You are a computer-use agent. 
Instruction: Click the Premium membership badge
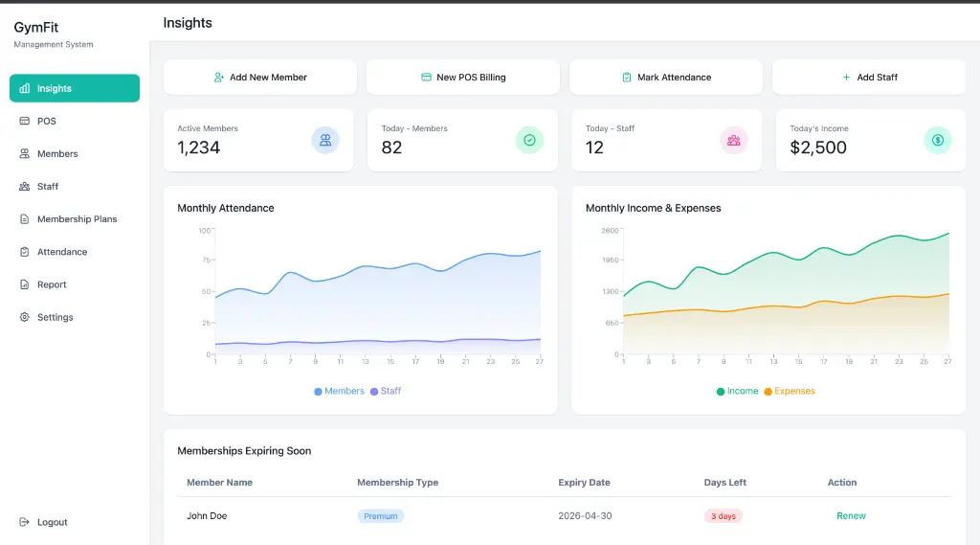click(x=381, y=516)
